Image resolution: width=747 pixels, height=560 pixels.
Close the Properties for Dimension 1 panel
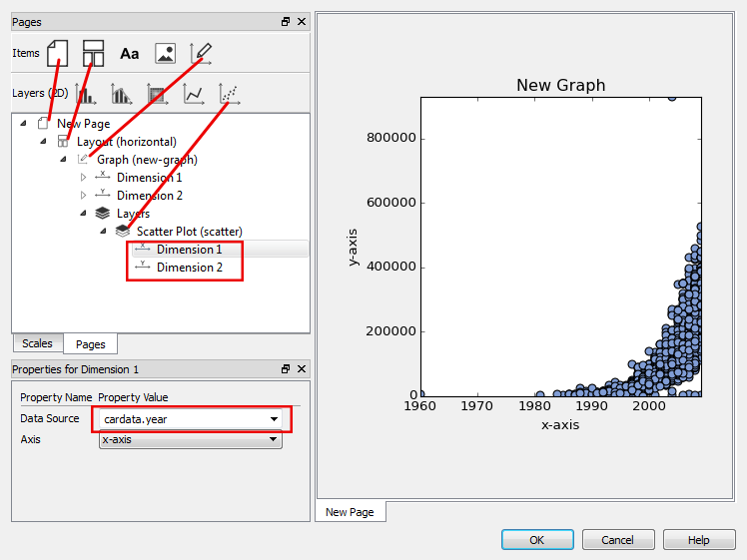pyautogui.click(x=302, y=369)
